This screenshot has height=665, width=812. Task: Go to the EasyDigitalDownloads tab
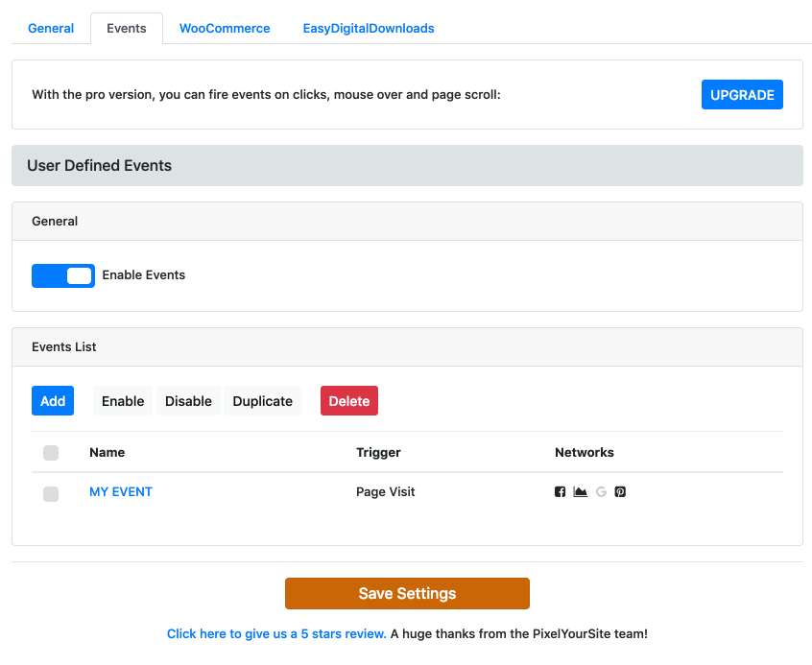pos(369,29)
